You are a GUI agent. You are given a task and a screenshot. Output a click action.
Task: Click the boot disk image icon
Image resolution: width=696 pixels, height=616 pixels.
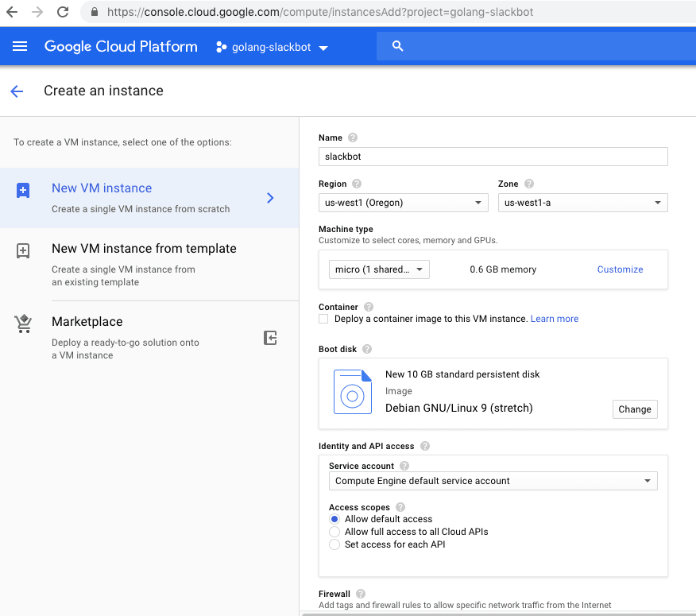pos(353,392)
